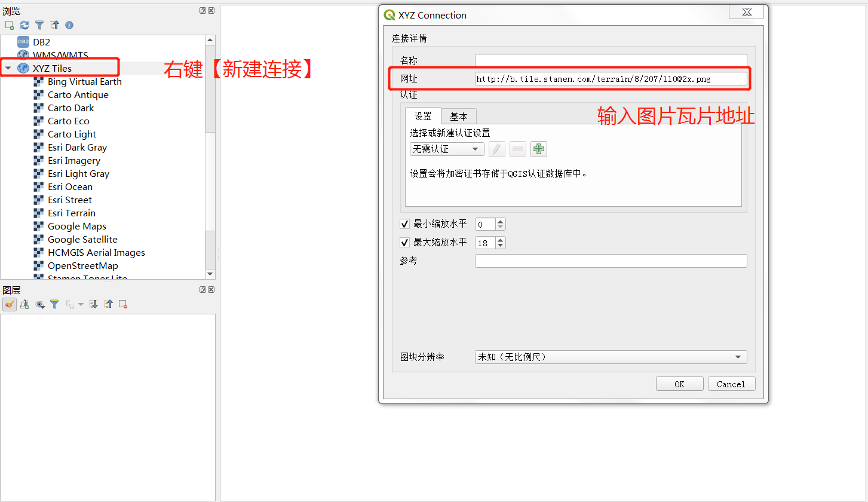The height and width of the screenshot is (502, 868).
Task: Switch to the 基本 authentication tab
Action: tap(459, 117)
